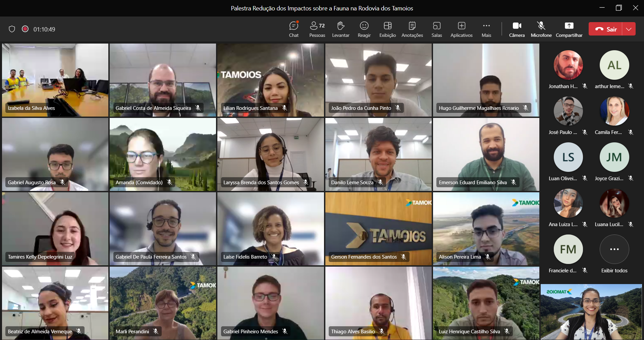Select Jonathan H.'s participant avatar
The image size is (644, 340).
tap(568, 65)
